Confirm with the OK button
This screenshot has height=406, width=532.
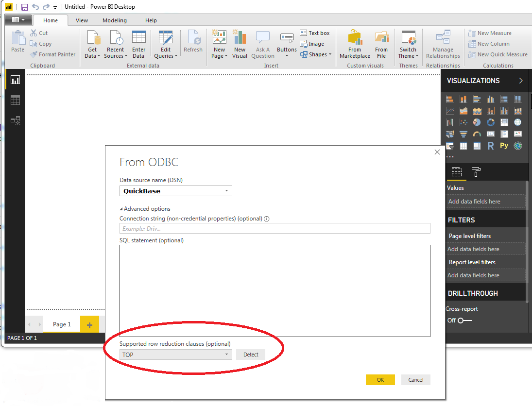pos(380,380)
